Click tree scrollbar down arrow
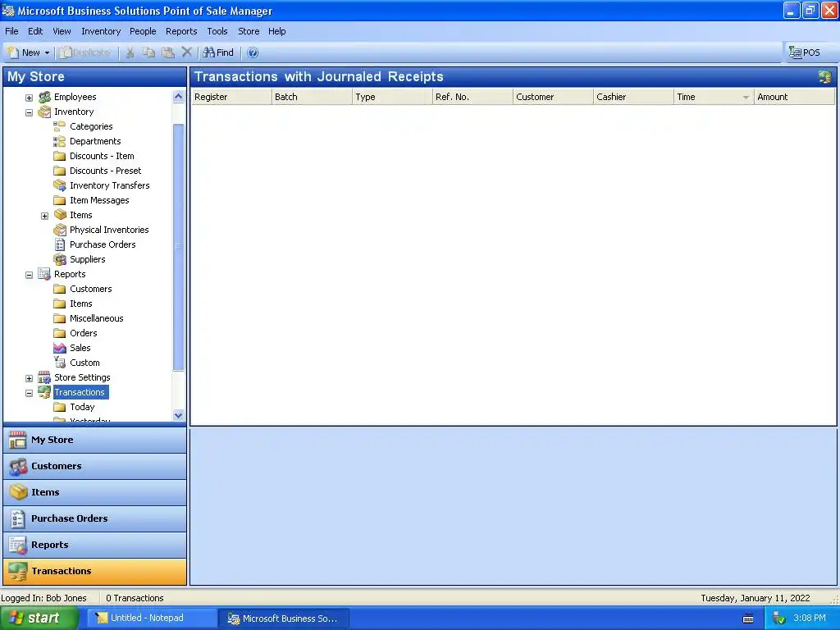This screenshot has width=840, height=630. coord(178,415)
